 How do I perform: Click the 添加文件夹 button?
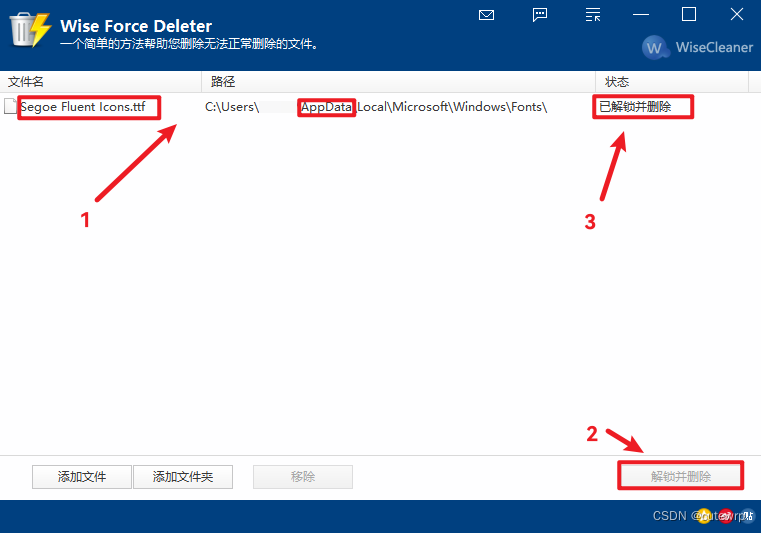coord(183,477)
